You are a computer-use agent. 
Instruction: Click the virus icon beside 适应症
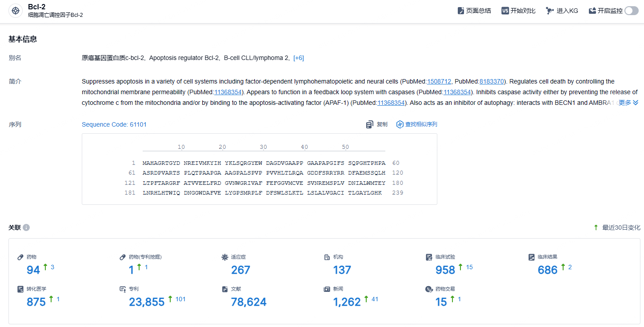(x=224, y=257)
